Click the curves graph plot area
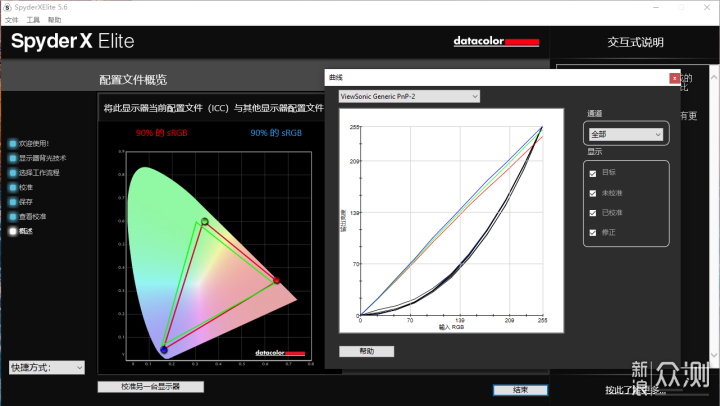720x406 pixels. click(451, 221)
